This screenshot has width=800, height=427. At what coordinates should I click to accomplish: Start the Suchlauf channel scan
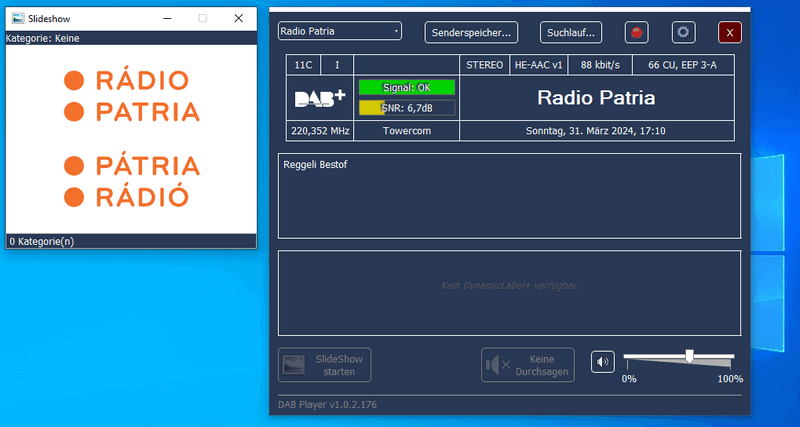pos(571,33)
